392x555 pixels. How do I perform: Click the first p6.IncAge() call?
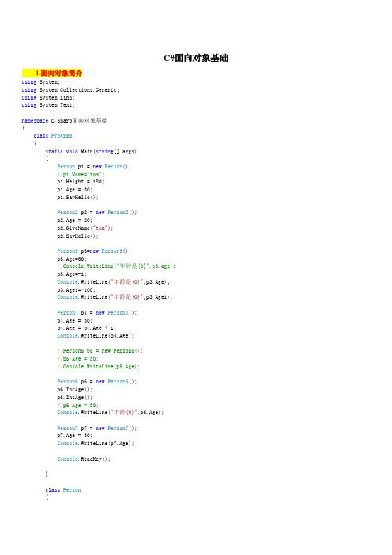[74, 390]
